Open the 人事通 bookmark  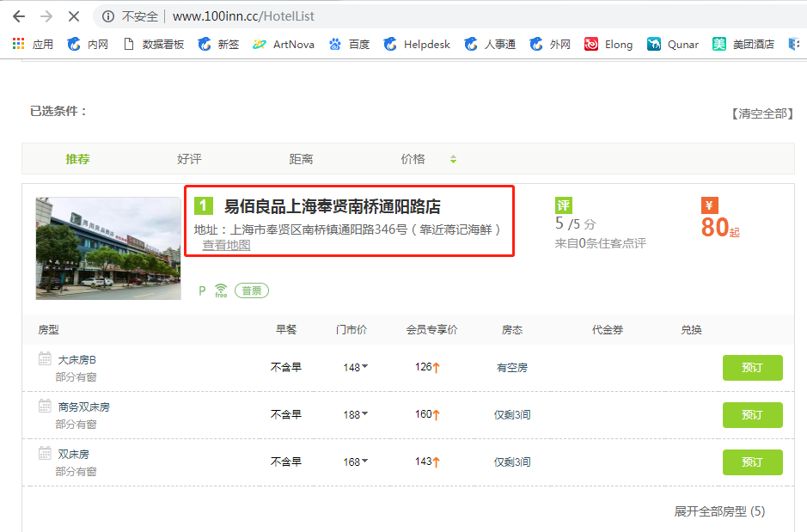(490, 44)
